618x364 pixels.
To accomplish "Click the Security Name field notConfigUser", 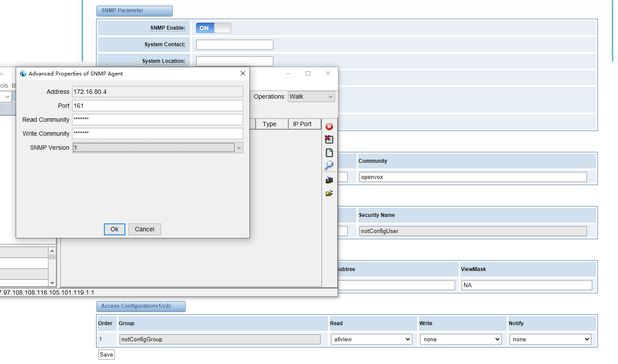I will click(473, 231).
